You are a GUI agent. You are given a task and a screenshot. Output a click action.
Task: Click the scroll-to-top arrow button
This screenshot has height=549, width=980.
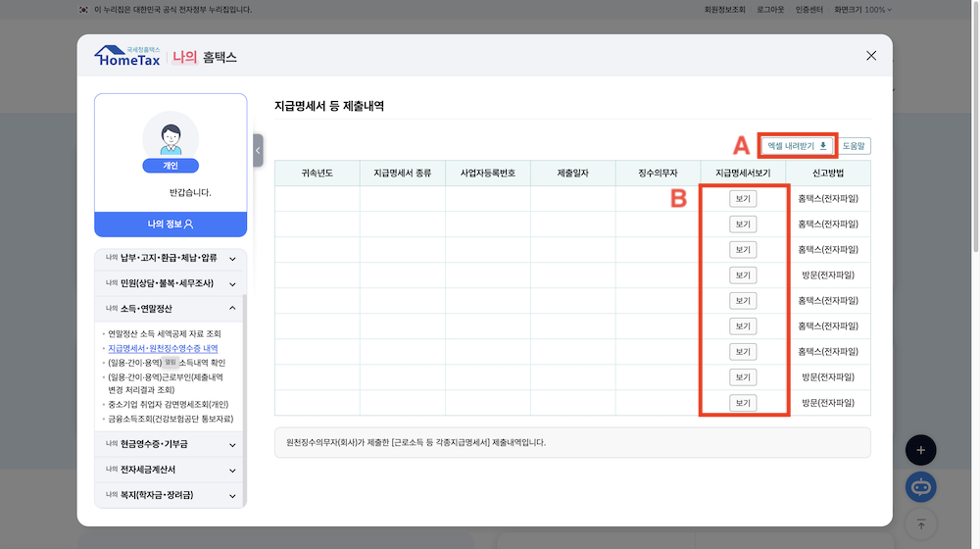(x=920, y=524)
